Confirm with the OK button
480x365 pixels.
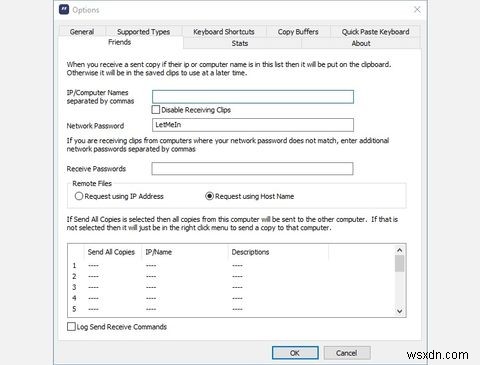tap(295, 353)
